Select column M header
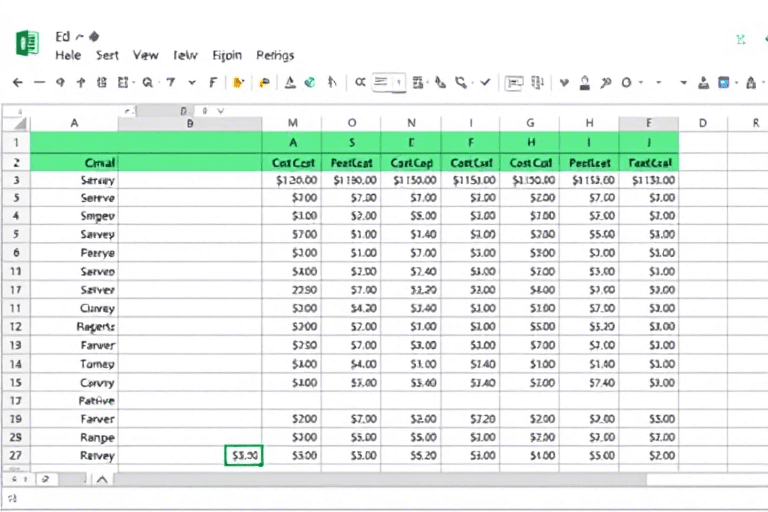The image size is (768, 512). 293,123
